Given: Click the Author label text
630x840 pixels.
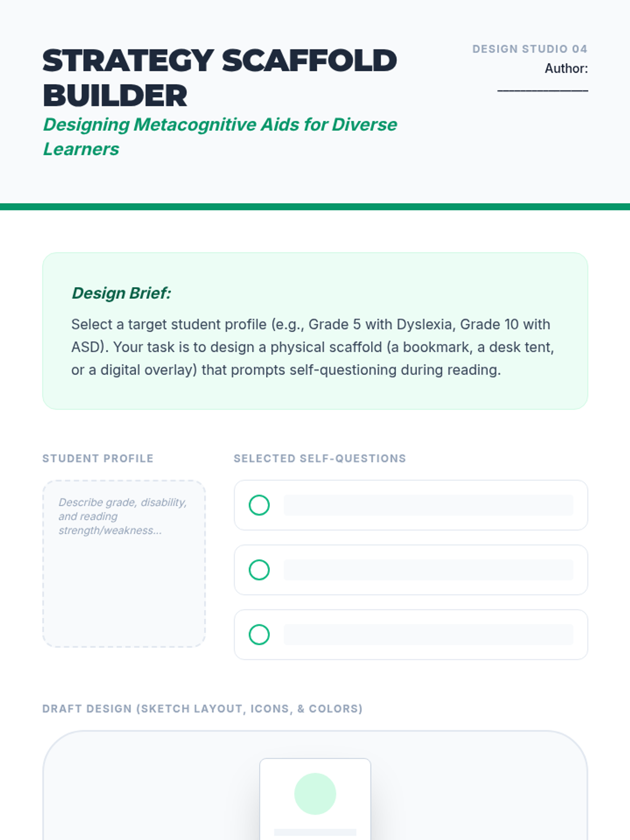Looking at the screenshot, I should tap(566, 68).
